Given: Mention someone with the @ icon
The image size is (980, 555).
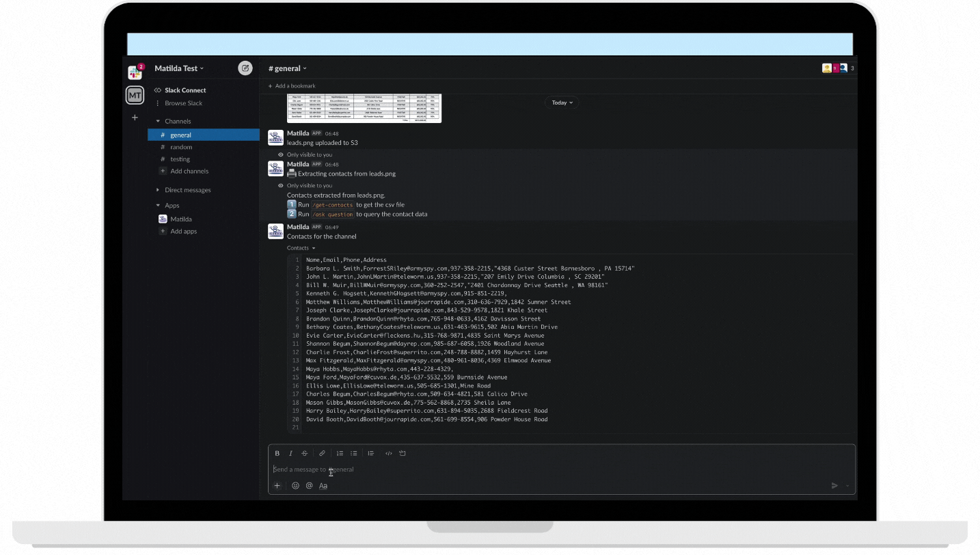Looking at the screenshot, I should click(x=309, y=485).
